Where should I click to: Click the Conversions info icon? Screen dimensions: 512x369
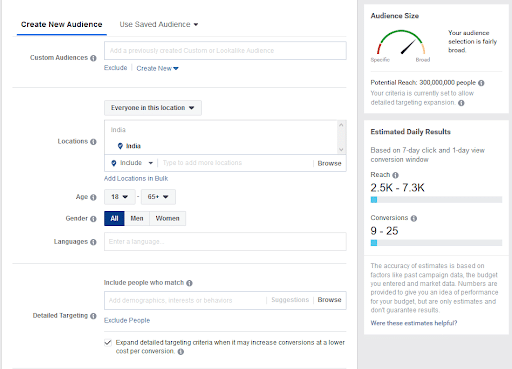tap(414, 218)
